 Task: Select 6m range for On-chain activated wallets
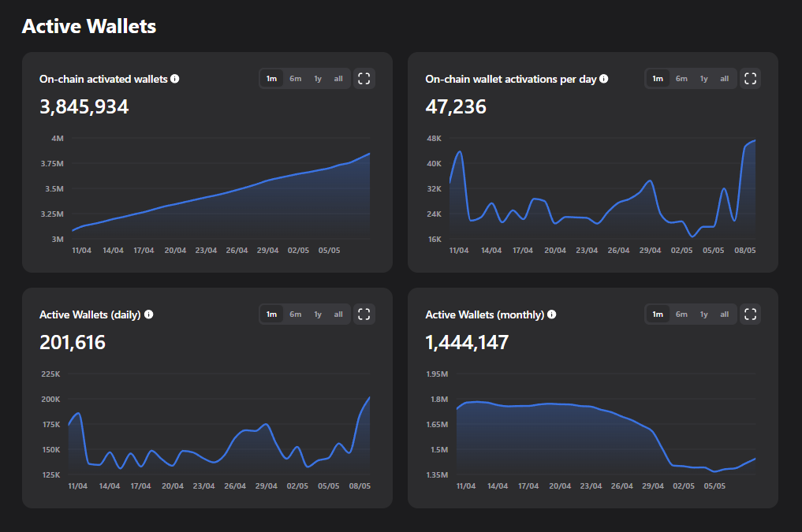295,78
